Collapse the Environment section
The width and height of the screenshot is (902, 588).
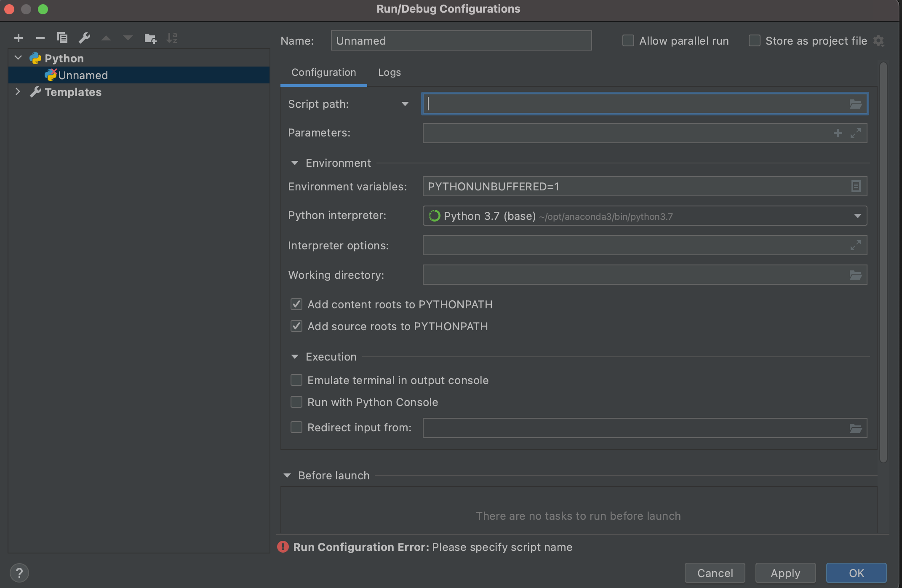(x=295, y=163)
